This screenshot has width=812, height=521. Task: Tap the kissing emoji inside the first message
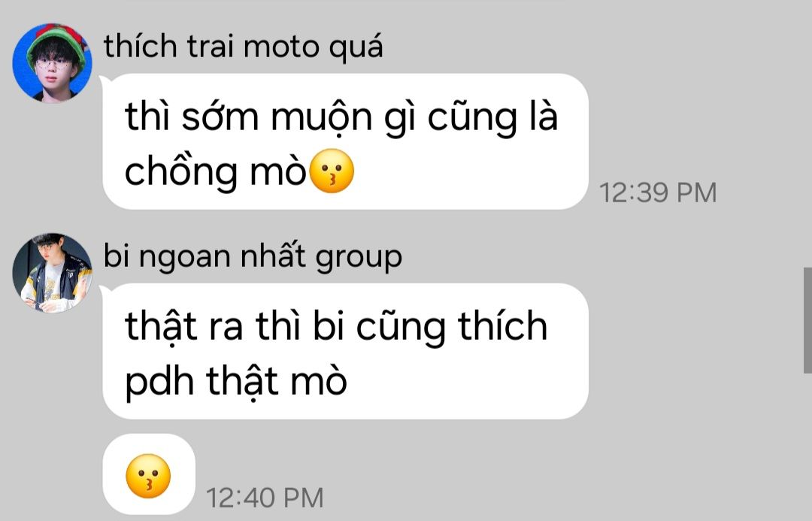(x=332, y=171)
